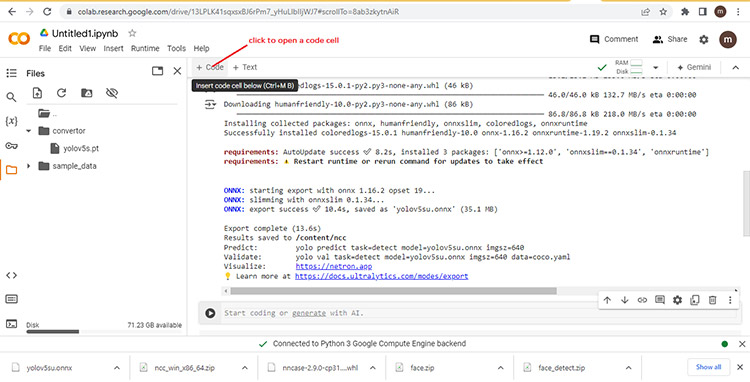The width and height of the screenshot is (750, 382).
Task: Open the docs.ultralytics.com export link
Action: pos(381,276)
